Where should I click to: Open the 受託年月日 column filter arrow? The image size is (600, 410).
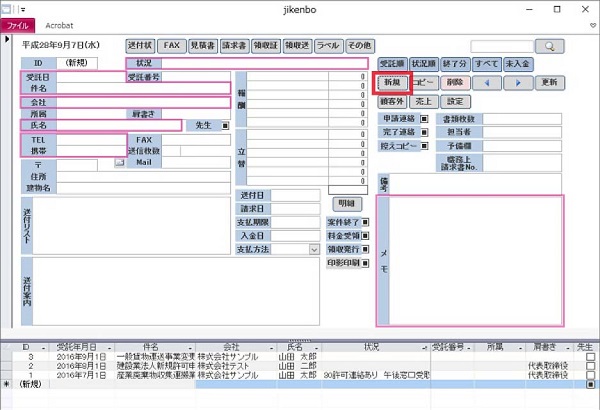point(109,348)
